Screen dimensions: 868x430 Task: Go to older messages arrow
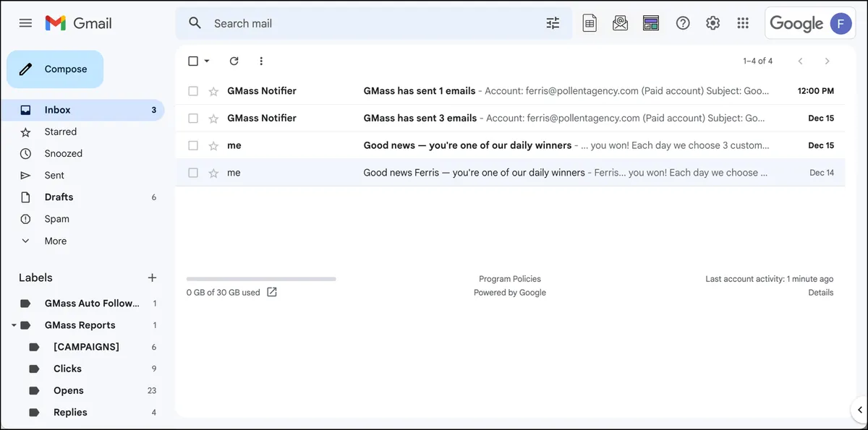pos(827,61)
